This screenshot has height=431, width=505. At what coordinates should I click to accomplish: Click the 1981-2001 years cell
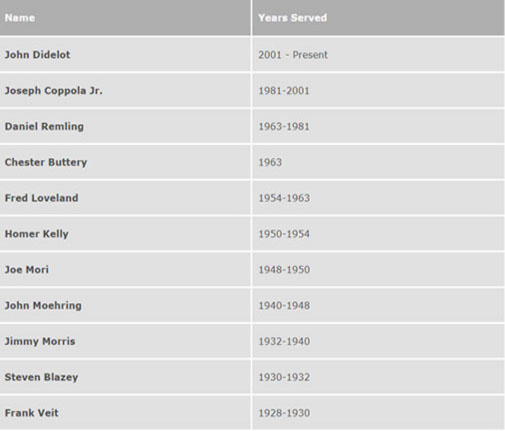378,90
